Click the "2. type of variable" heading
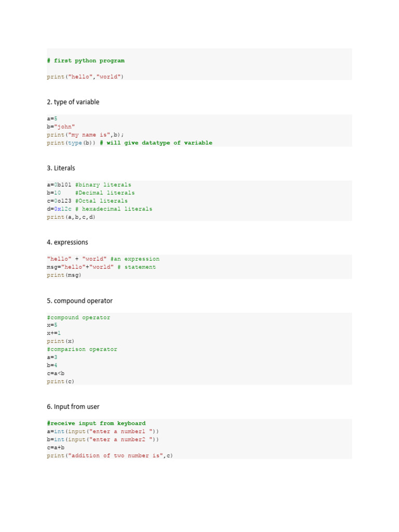The width and height of the screenshot is (399, 532). point(73,102)
